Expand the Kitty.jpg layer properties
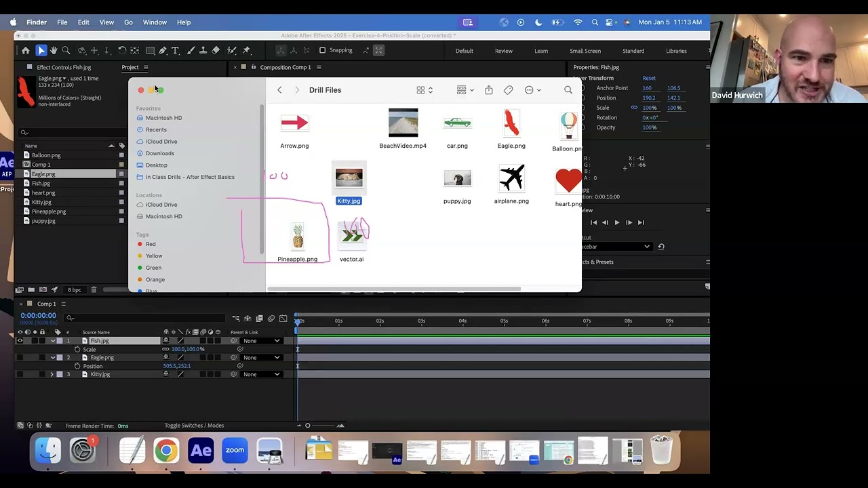 click(x=52, y=374)
